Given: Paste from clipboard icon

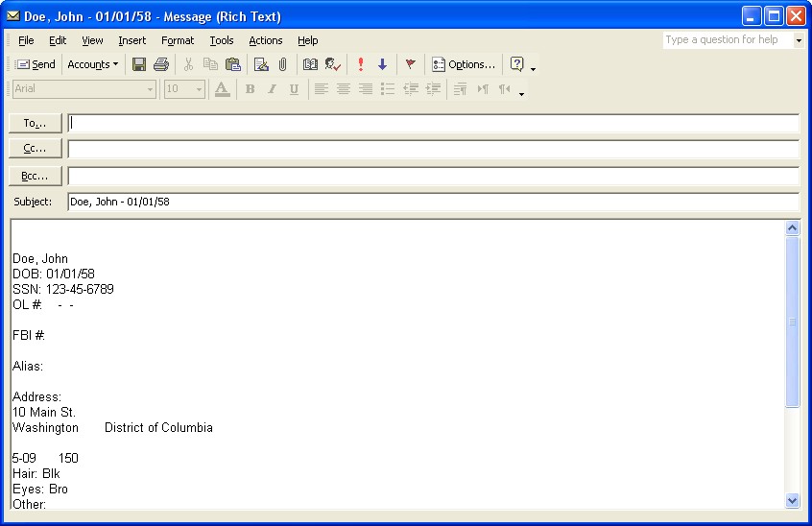Looking at the screenshot, I should [233, 64].
